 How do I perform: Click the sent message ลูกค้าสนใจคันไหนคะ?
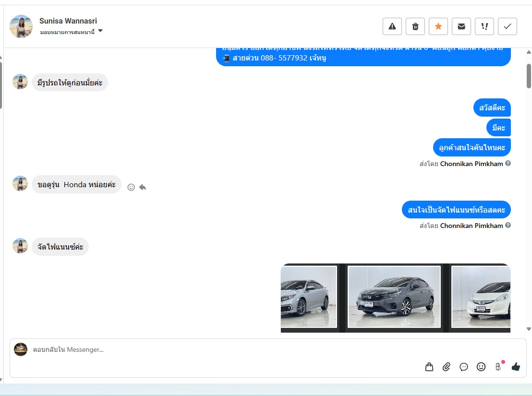tap(472, 147)
